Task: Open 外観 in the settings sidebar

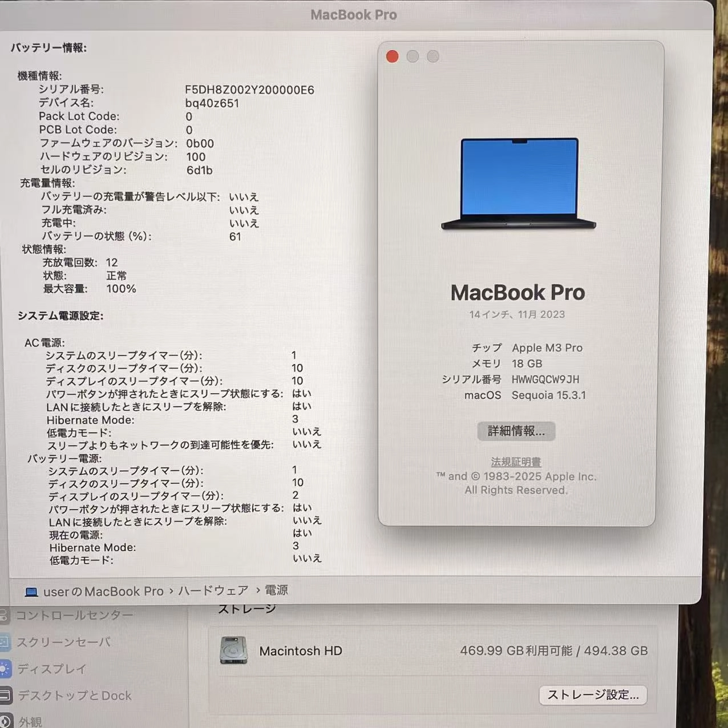Action: 30,722
